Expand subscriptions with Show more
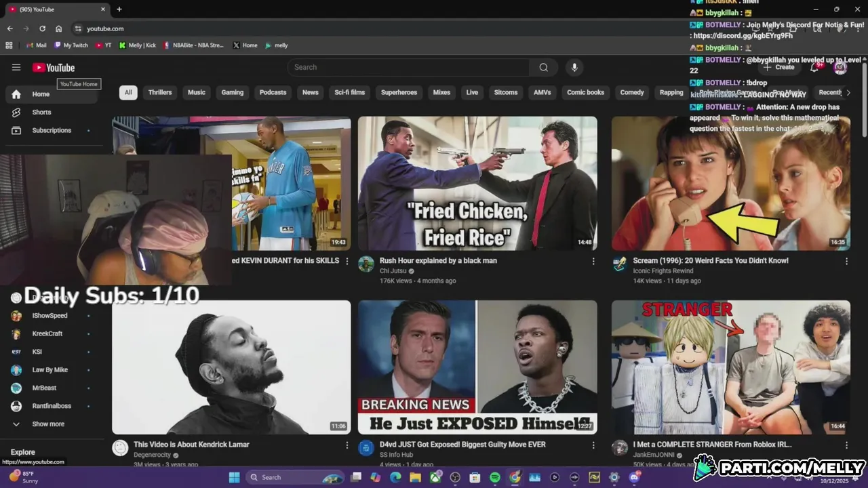Image resolution: width=868 pixels, height=488 pixels. tap(51, 424)
